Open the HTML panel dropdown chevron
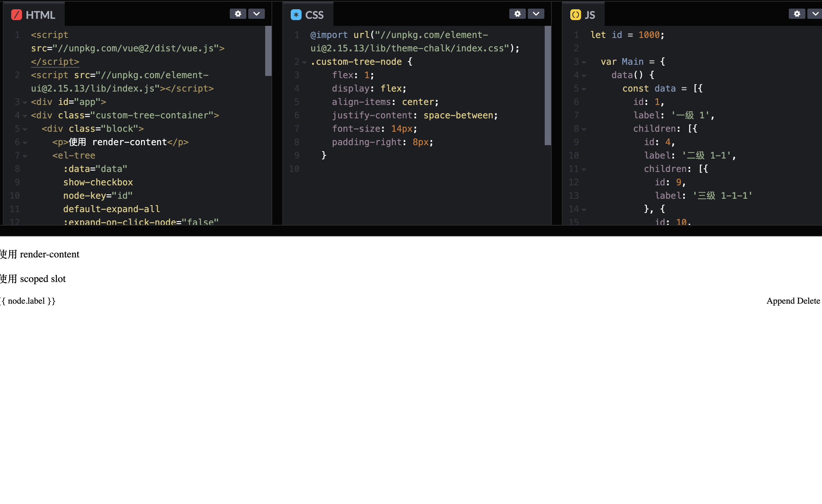This screenshot has height=504, width=822. (256, 14)
